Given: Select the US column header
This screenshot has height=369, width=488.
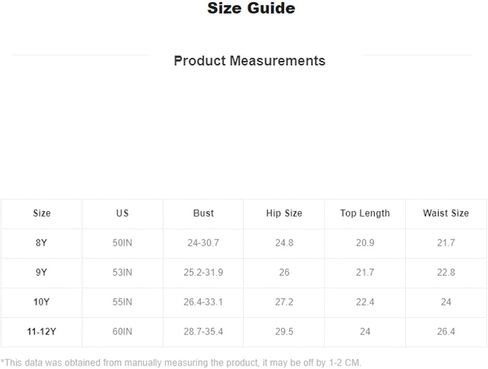Looking at the screenshot, I should [x=122, y=213].
